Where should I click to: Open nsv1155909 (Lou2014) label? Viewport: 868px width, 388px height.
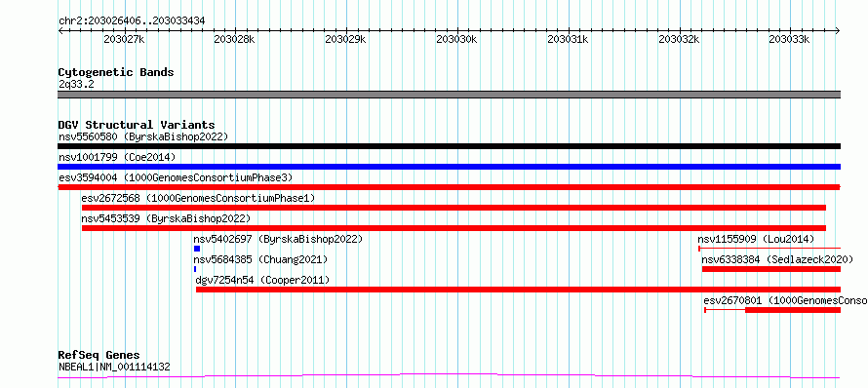click(x=756, y=239)
